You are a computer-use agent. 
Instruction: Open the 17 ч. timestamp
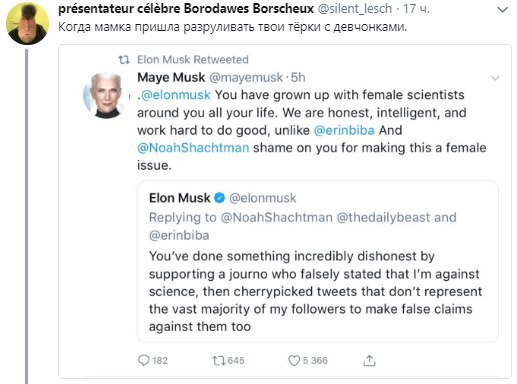pos(416,9)
